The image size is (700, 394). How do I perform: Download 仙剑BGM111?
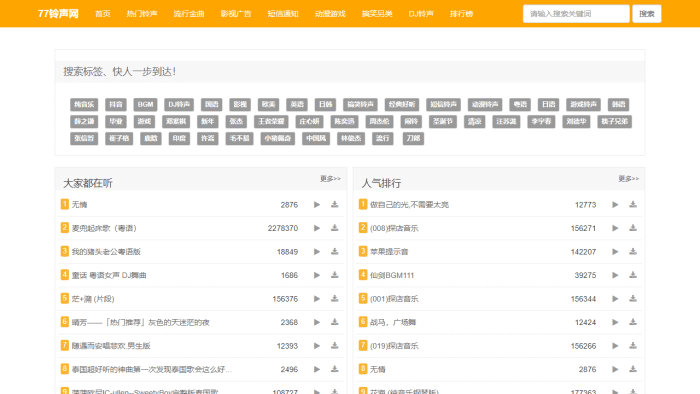coord(633,275)
